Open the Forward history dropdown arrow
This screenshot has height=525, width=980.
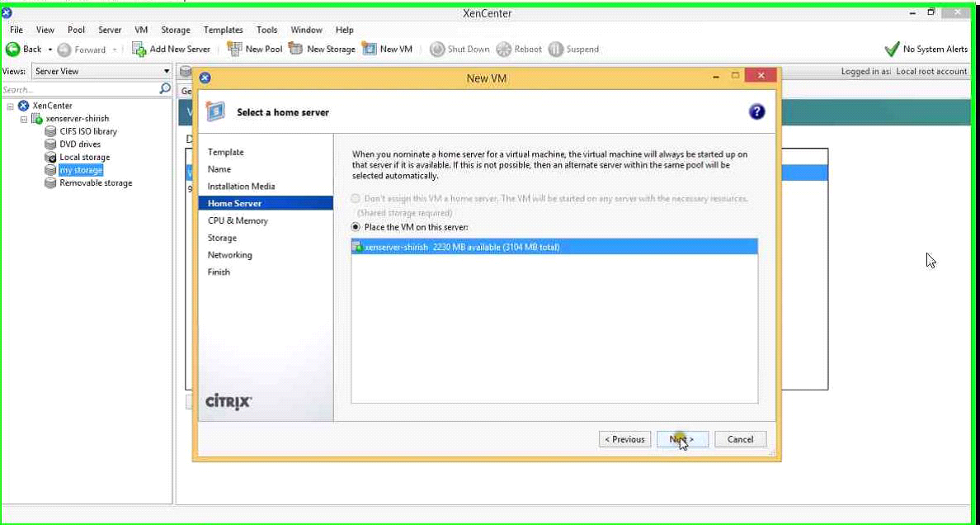pos(115,50)
